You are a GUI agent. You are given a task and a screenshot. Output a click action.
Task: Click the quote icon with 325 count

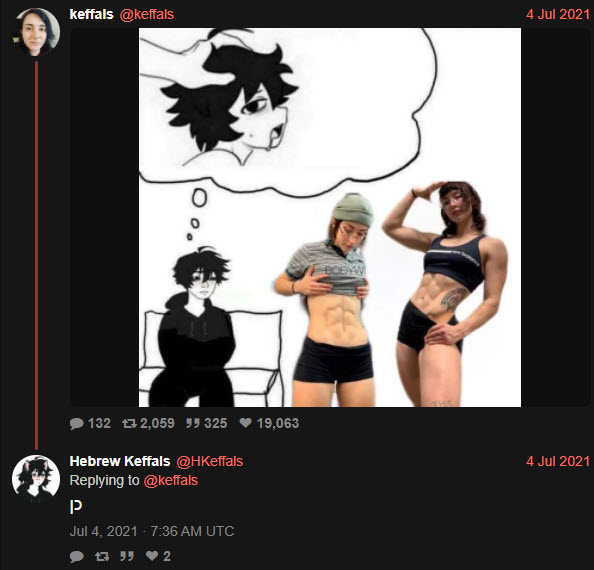(x=193, y=423)
